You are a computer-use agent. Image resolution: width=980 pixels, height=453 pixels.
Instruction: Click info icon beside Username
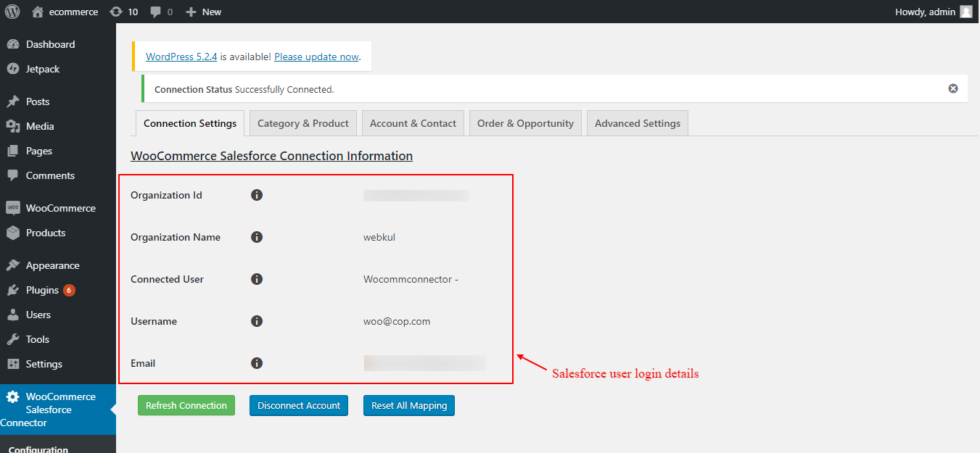pos(257,321)
